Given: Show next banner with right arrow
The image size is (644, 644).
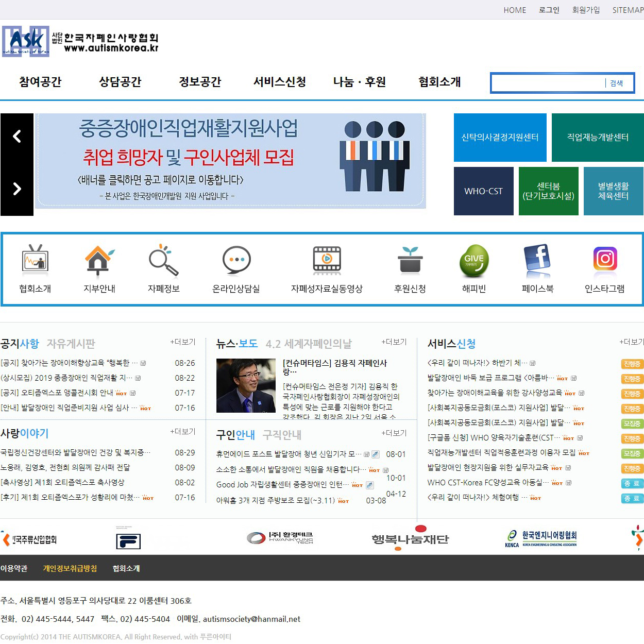Looking at the screenshot, I should pos(17,189).
